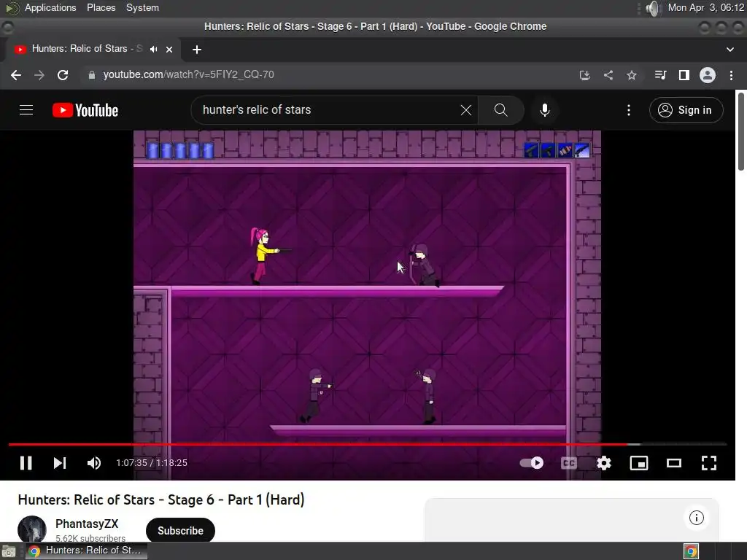Reload the current page

[x=63, y=75]
